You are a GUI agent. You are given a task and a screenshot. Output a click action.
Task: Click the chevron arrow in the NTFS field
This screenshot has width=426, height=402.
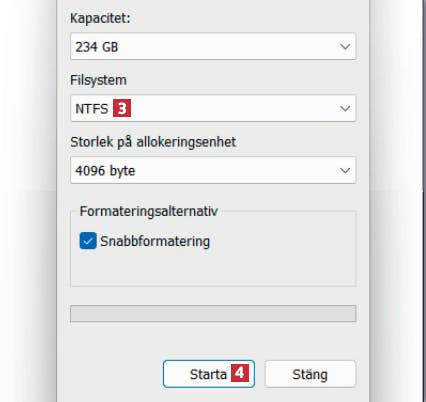pyautogui.click(x=345, y=108)
